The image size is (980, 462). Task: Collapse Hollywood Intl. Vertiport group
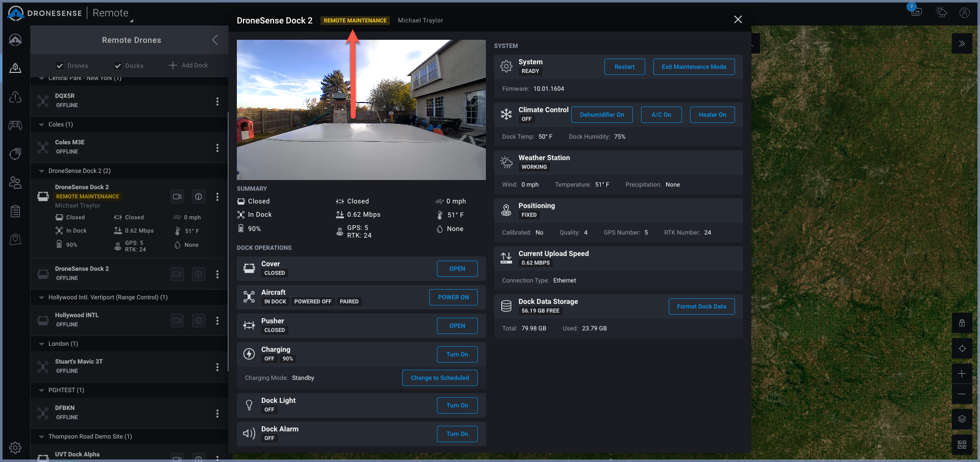point(41,297)
